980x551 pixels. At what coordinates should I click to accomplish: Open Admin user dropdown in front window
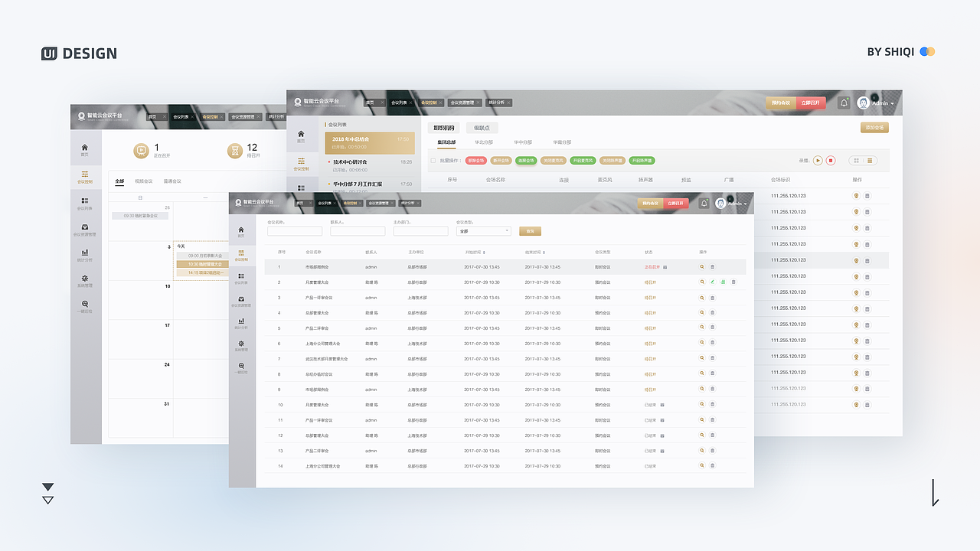pos(731,204)
